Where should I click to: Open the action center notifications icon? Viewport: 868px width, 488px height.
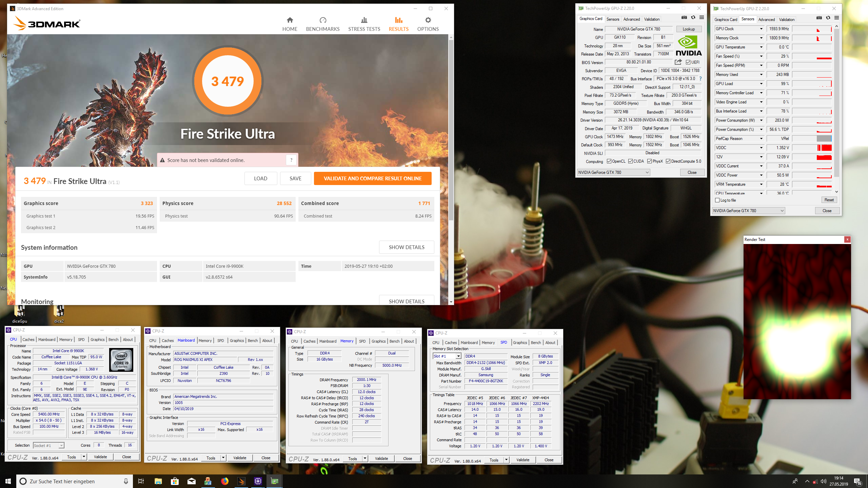[857, 481]
